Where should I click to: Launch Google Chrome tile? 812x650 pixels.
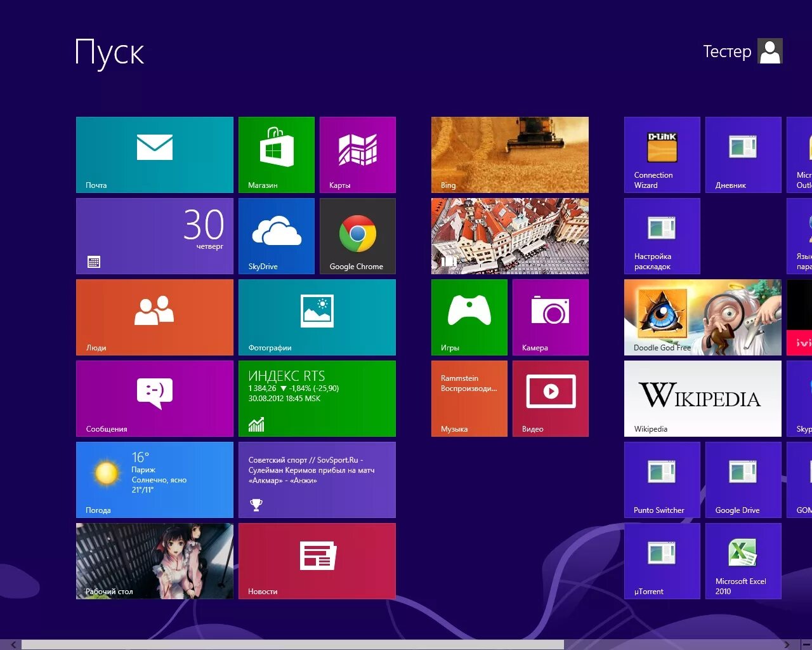coord(358,236)
